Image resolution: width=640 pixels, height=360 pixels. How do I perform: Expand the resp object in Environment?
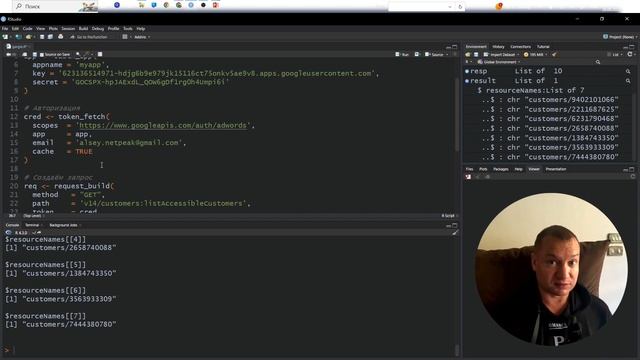click(x=467, y=71)
